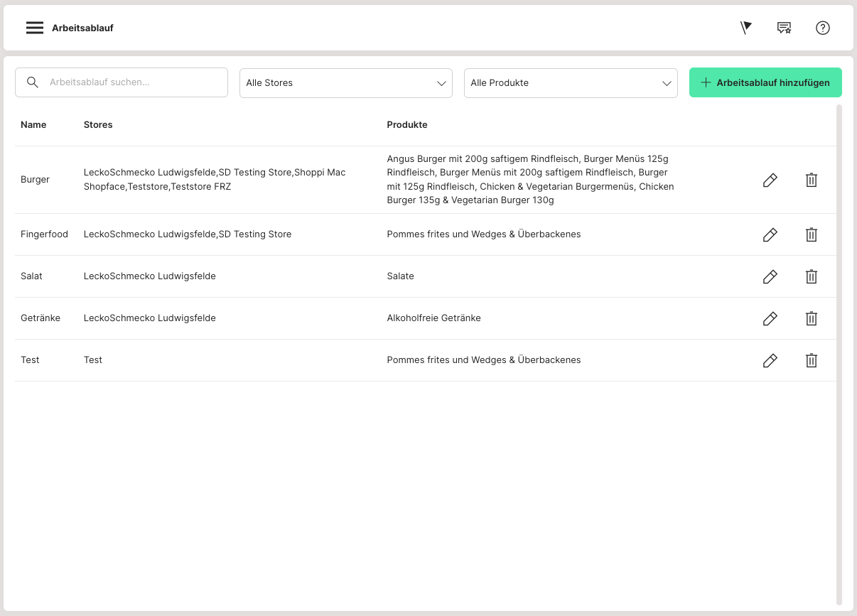Edit the Test workflow entry
Screen dimensions: 857x616
tap(770, 360)
